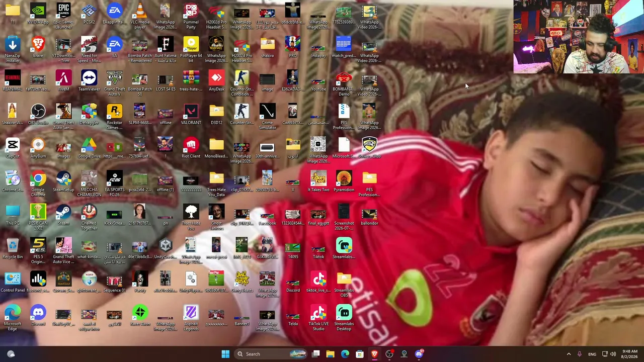Select the Pyramidion desktop shortcut

344,182
